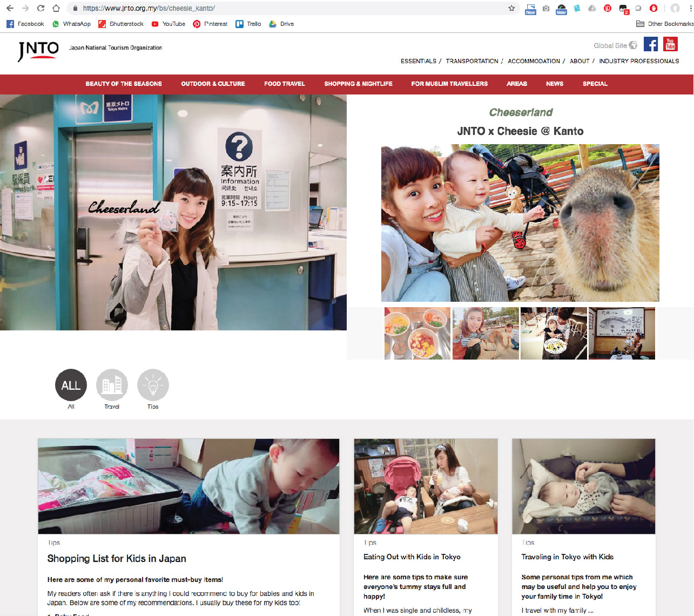Open Food Travel menu
The width and height of the screenshot is (694, 616).
(284, 84)
